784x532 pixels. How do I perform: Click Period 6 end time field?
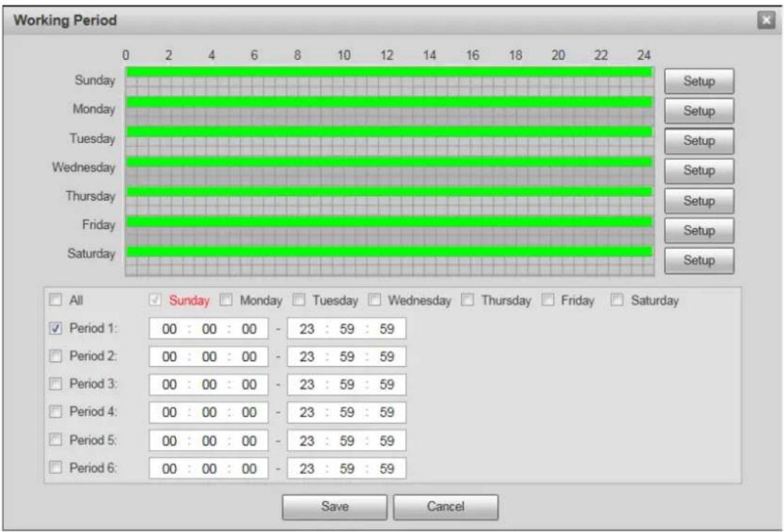pyautogui.click(x=347, y=468)
